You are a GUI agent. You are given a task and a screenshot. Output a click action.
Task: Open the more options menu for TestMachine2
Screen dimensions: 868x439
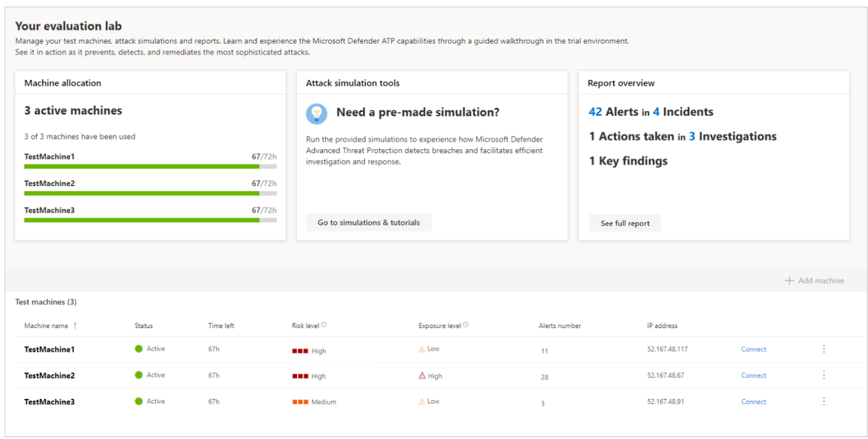(824, 375)
